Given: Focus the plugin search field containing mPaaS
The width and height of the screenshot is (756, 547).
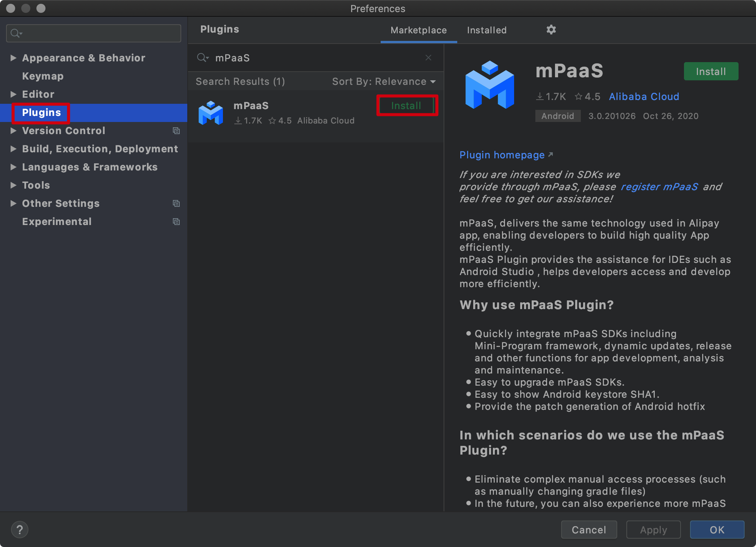Looking at the screenshot, I should pos(315,58).
